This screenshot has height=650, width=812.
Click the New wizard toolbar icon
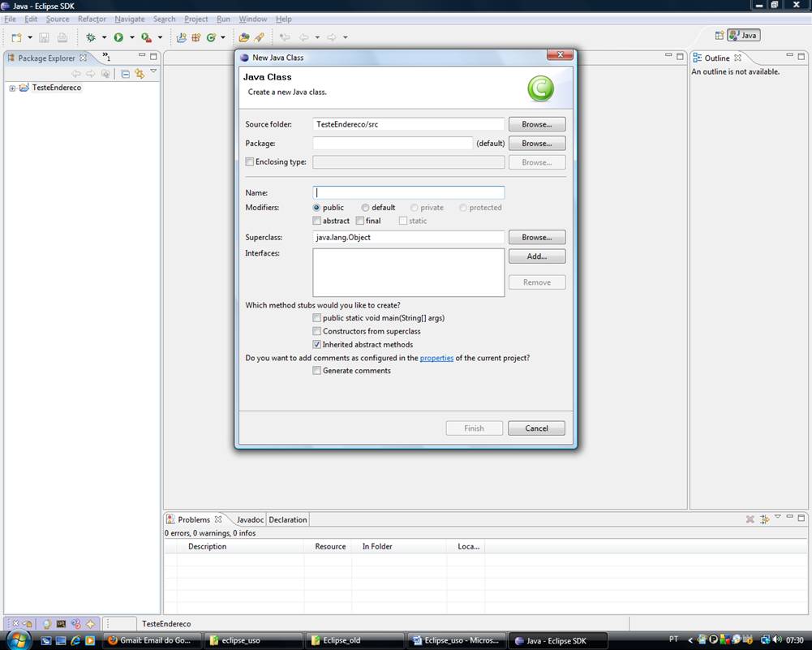[x=16, y=37]
